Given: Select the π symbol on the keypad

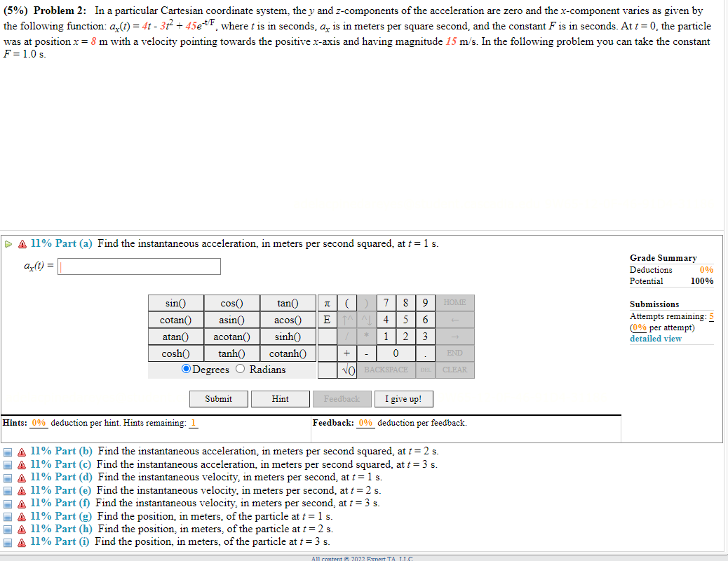Looking at the screenshot, I should pos(328,302).
